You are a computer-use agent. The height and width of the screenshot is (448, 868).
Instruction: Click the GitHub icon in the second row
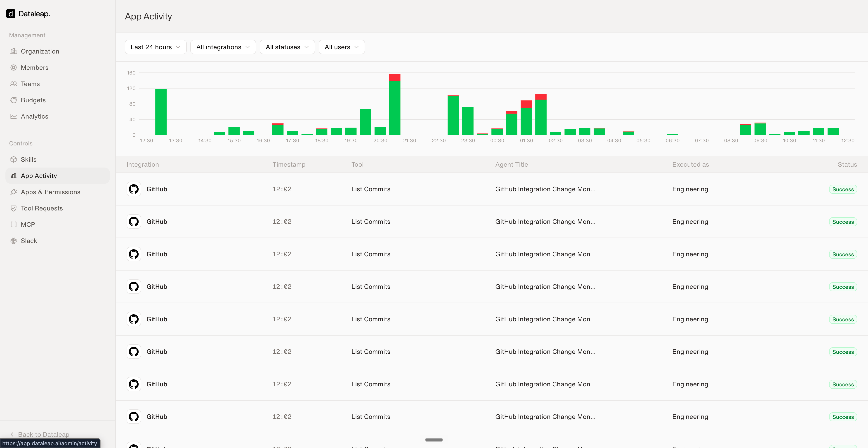(x=134, y=222)
